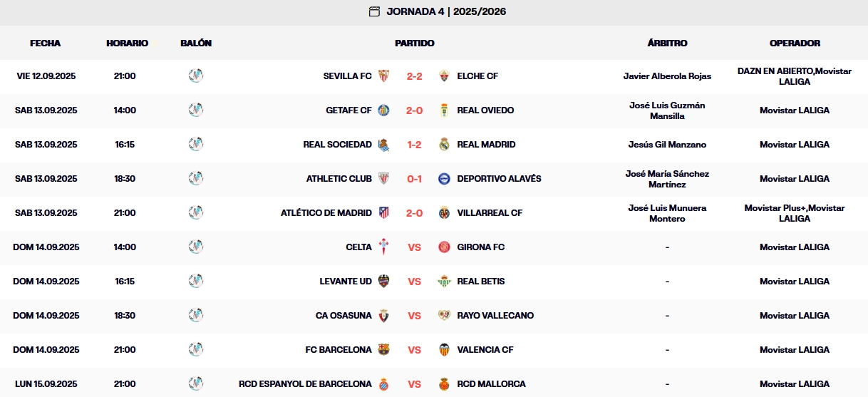This screenshot has width=868, height=397.
Task: Click the Athletic Club crest
Action: pyautogui.click(x=383, y=179)
